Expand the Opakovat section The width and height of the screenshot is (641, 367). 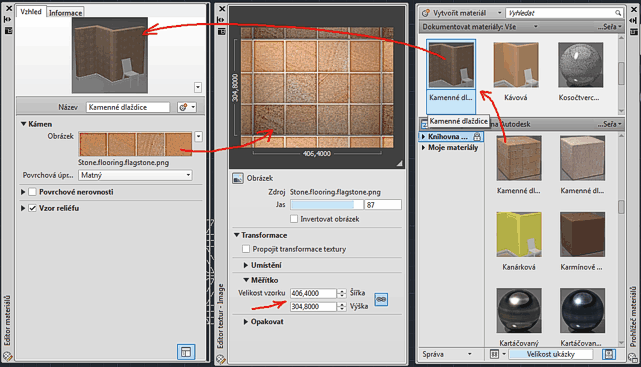(246, 322)
